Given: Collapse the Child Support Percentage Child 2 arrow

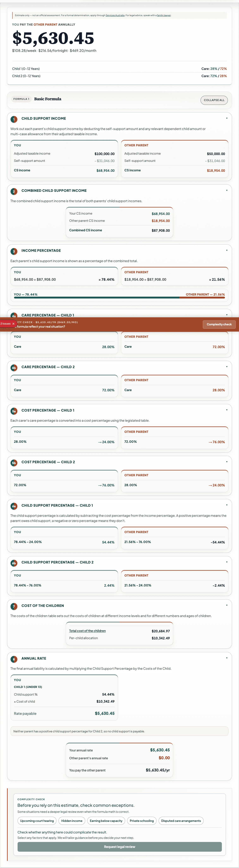Looking at the screenshot, I should (227, 562).
